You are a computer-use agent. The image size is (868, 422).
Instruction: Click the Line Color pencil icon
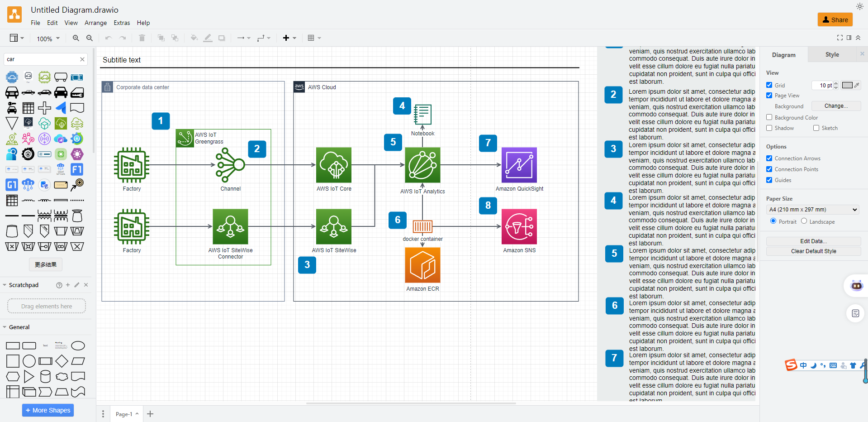point(208,38)
